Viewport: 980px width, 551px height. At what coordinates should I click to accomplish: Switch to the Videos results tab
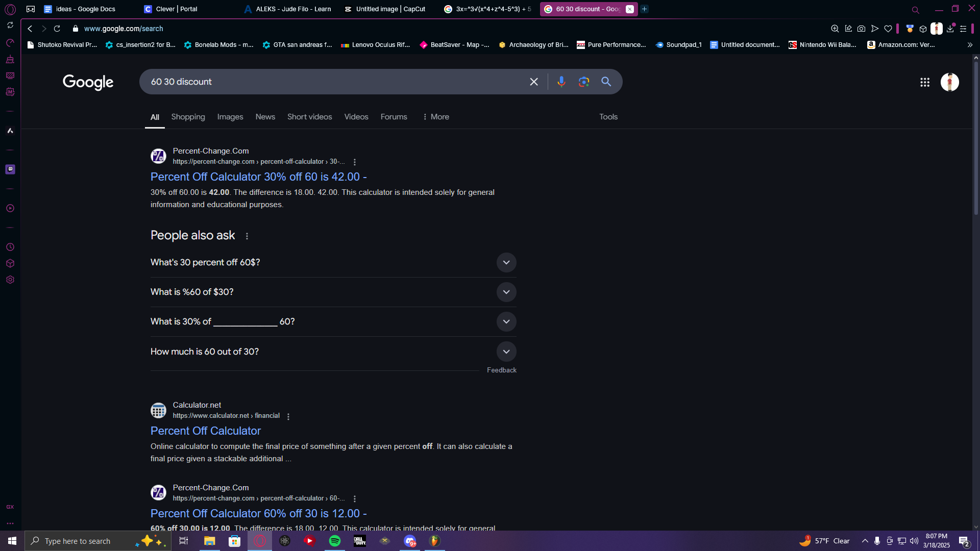[x=356, y=117]
